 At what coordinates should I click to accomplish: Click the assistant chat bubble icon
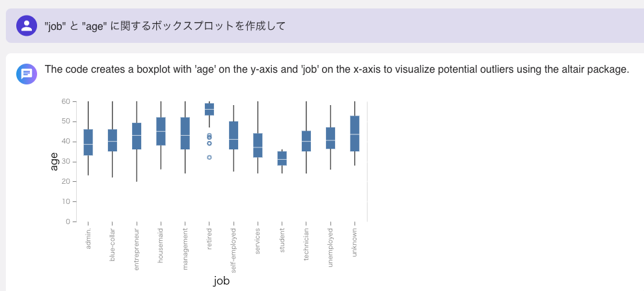pyautogui.click(x=27, y=74)
